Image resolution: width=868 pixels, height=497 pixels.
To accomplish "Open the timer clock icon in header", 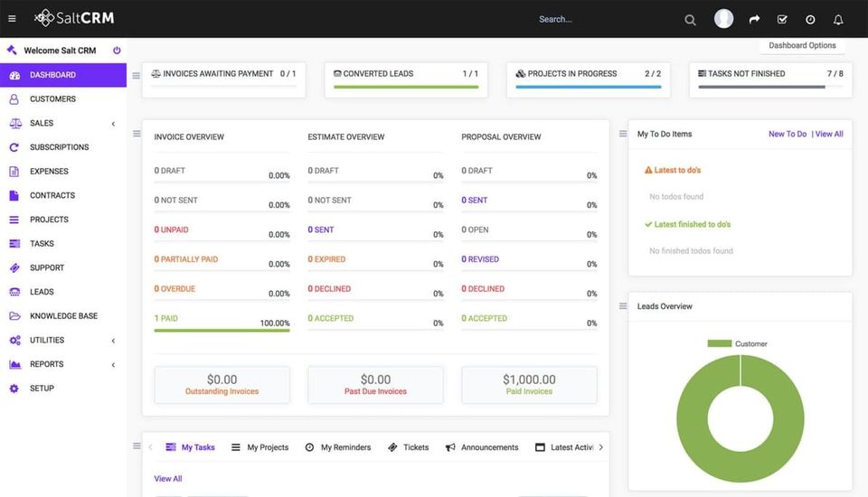I will (x=810, y=19).
